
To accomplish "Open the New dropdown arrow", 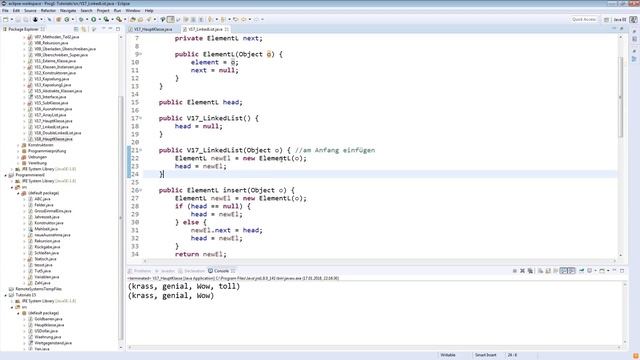I will click(12, 19).
